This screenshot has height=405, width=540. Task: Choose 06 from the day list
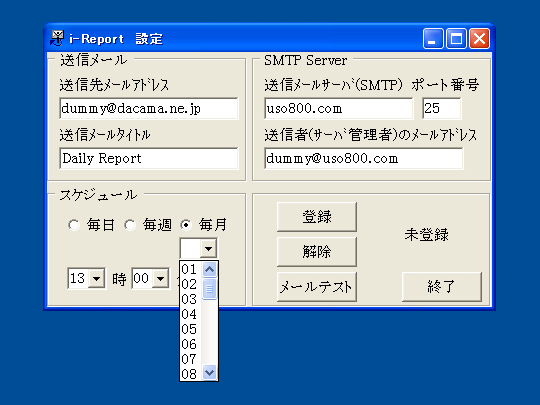[191, 344]
